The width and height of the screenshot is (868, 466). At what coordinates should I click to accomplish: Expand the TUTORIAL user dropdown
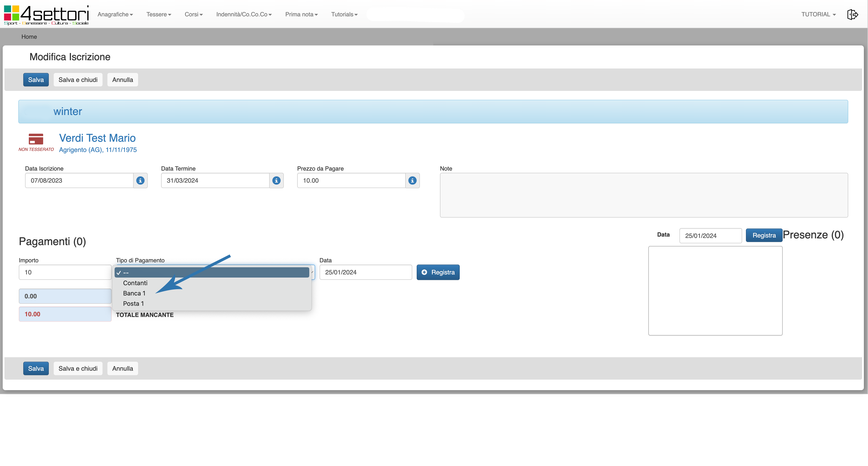[x=818, y=15]
